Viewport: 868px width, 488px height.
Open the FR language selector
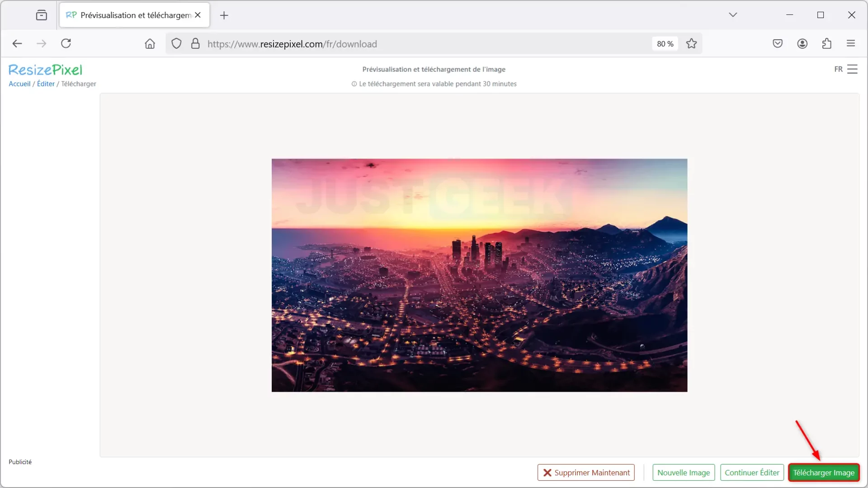(838, 69)
